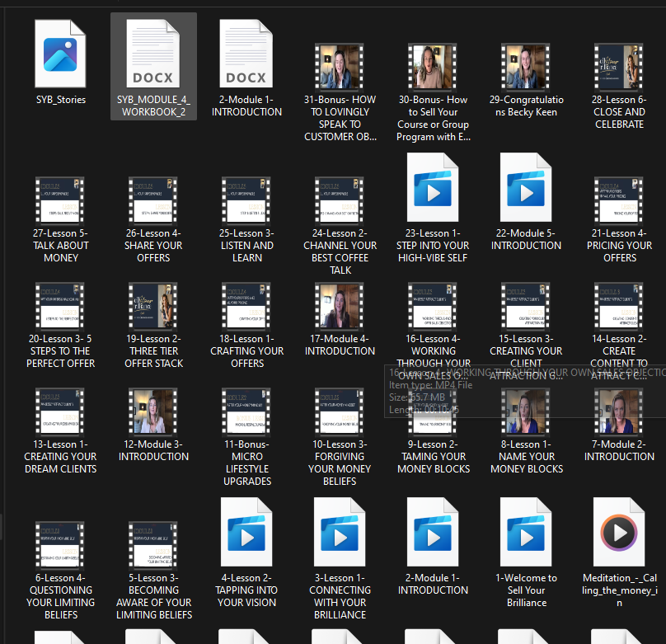Select the 4-Lesson 2 Tapping Into Your Vision icon
Image resolution: width=666 pixels, height=644 pixels.
246,533
